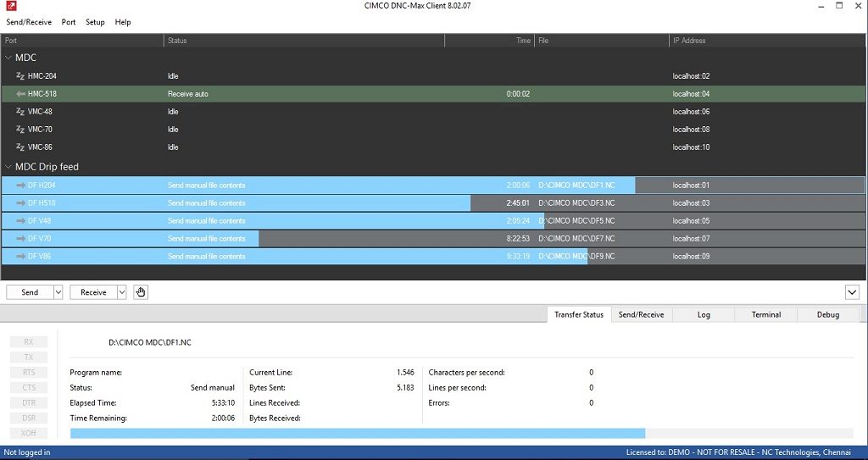
Task: Click the RX signal indicator
Action: coord(29,342)
